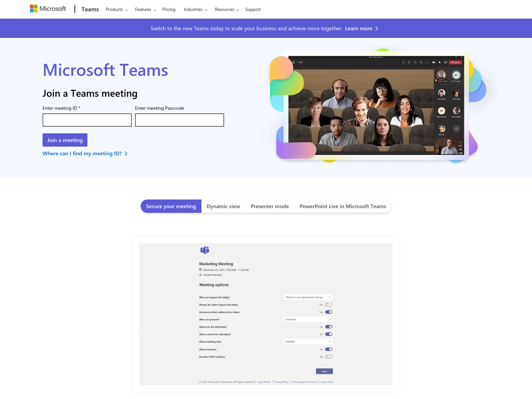
Task: Click the Meeting options heading text
Action: tap(214, 285)
